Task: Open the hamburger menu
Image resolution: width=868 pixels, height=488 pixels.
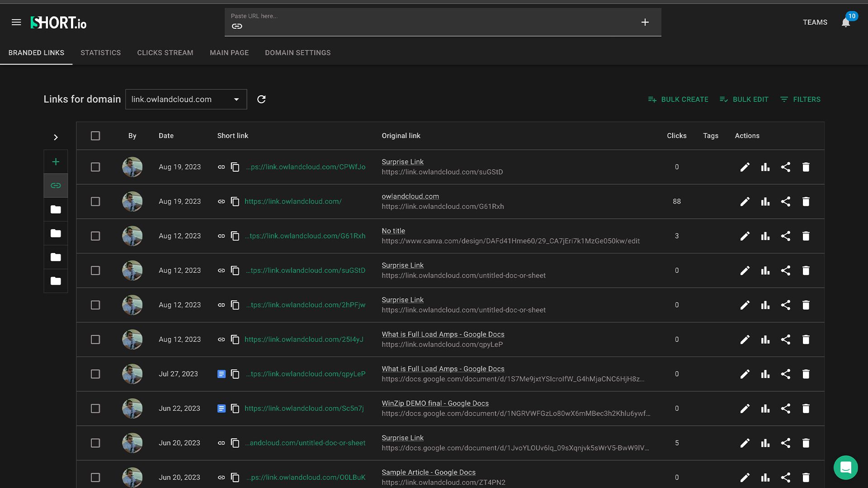Action: point(16,22)
